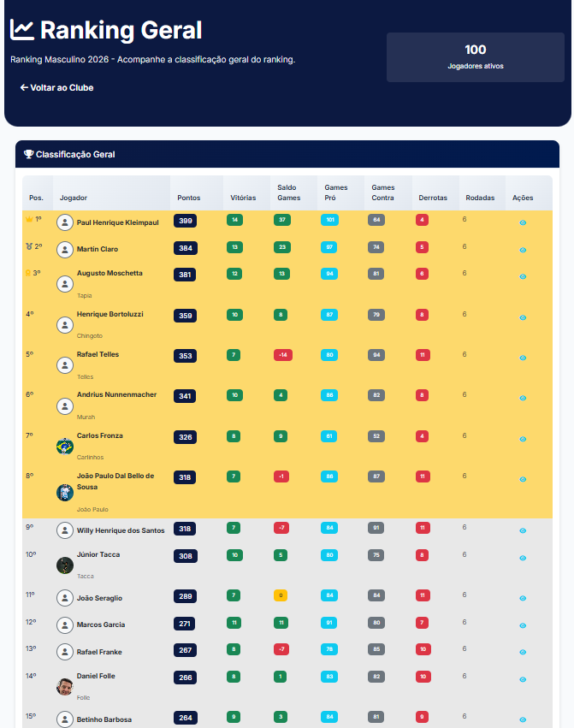This screenshot has width=574, height=728.
Task: Open Daniel Folle's action eye icon
Action: coord(523,680)
